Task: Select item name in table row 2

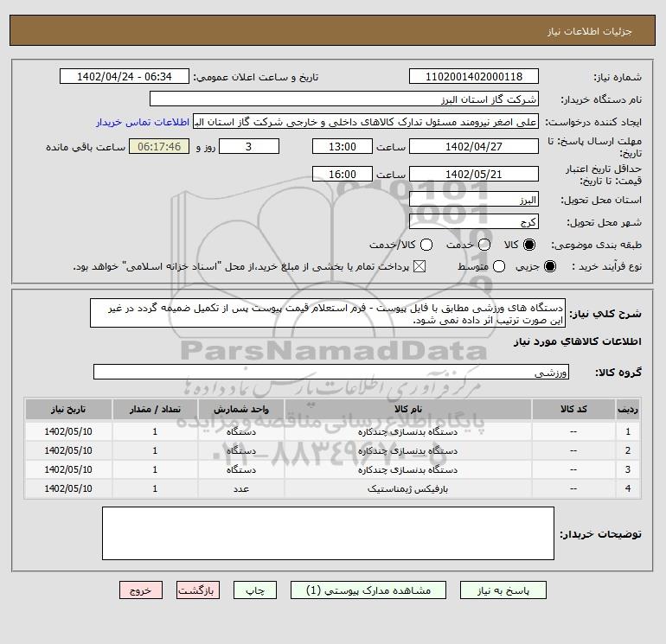Action: coord(407,451)
